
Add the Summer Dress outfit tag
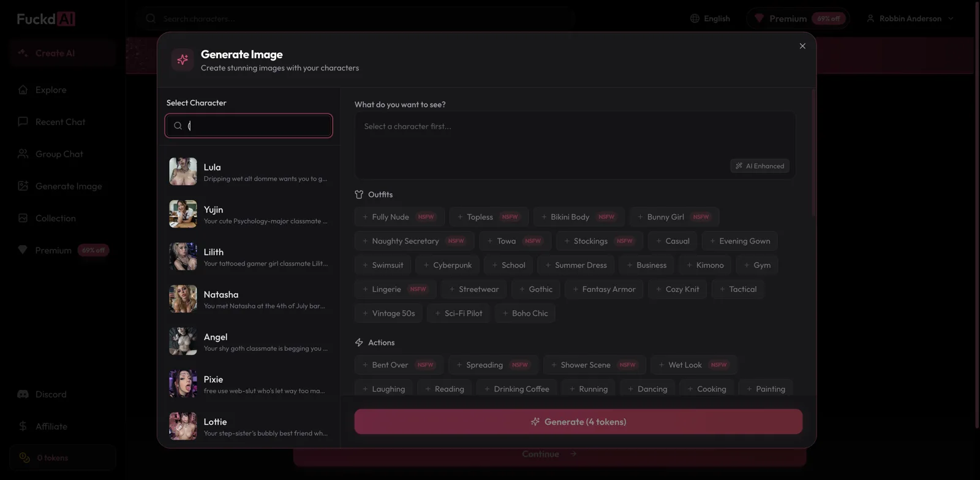point(576,265)
